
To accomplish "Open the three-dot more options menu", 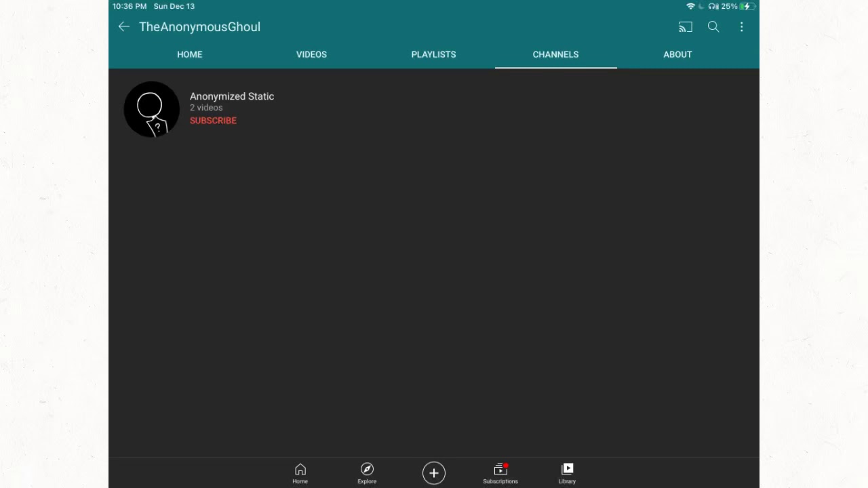I will click(x=742, y=27).
